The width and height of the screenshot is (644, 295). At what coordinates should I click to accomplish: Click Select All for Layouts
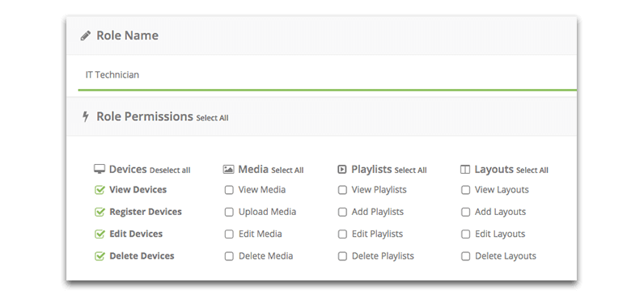point(532,171)
